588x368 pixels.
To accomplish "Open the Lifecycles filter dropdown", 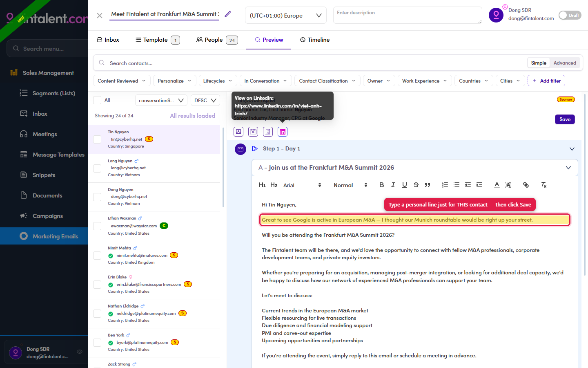I will click(x=218, y=81).
